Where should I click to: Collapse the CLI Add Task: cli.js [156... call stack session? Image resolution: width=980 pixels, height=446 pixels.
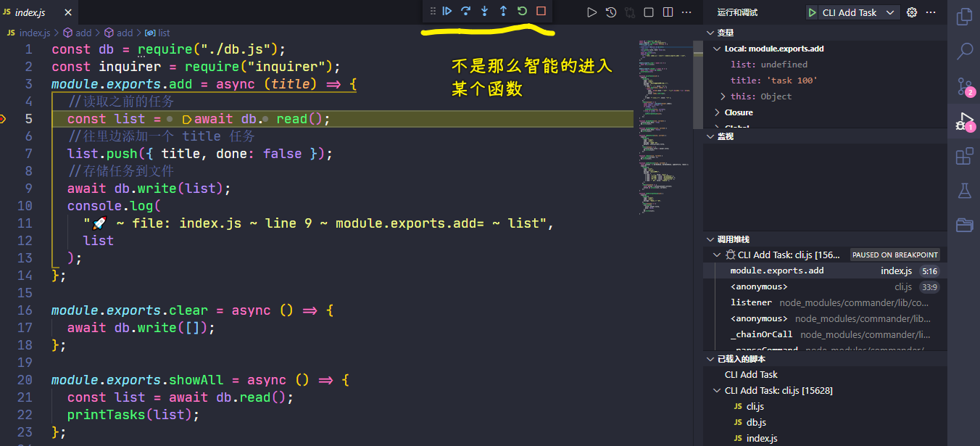pos(718,255)
